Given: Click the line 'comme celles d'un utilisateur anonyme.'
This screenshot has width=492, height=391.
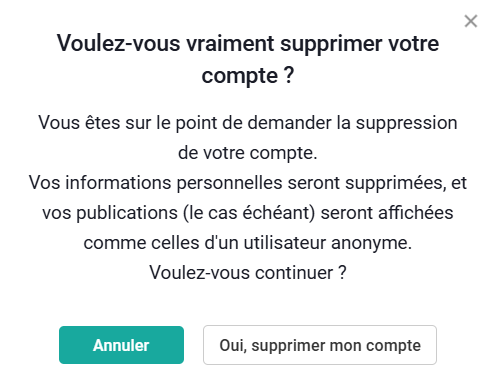Looking at the screenshot, I should tap(248, 243).
